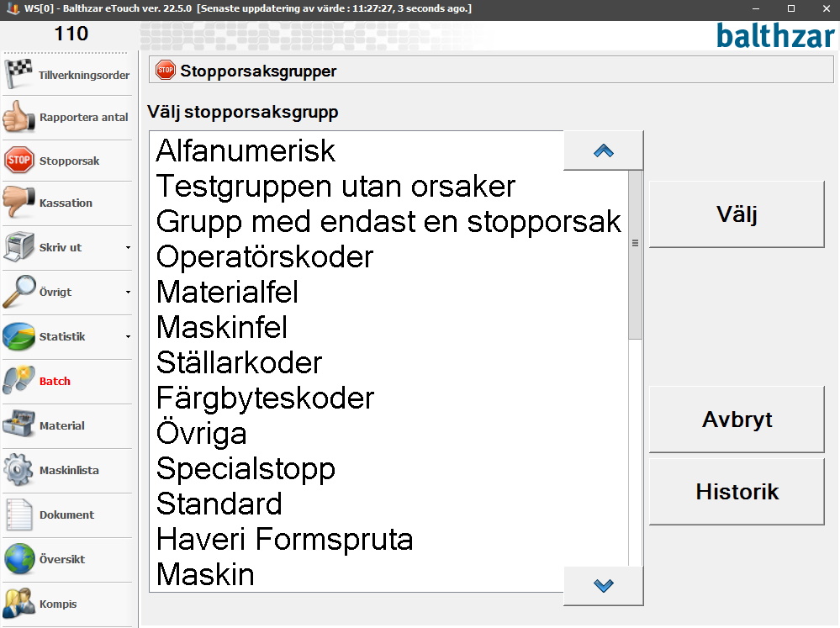The width and height of the screenshot is (840, 628).
Task: Expand the Statistik dropdown arrow
Action: pyautogui.click(x=128, y=336)
